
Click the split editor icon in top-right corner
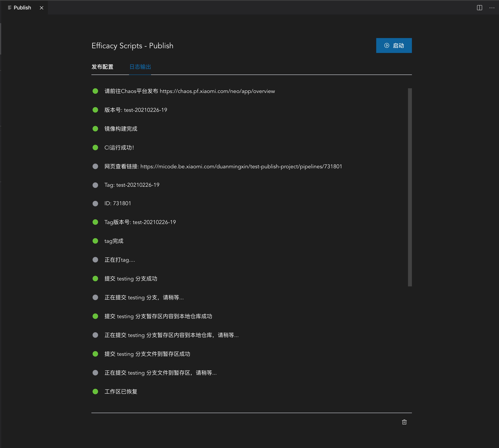(479, 8)
